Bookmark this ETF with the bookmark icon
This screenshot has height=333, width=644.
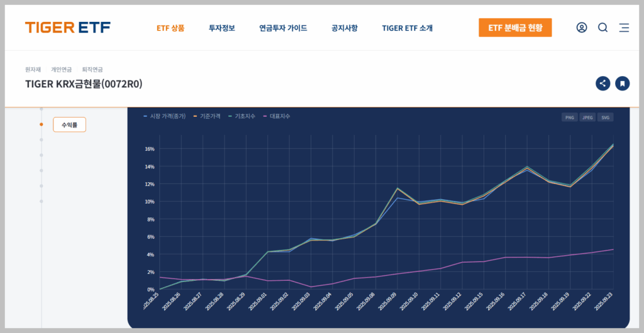(622, 83)
